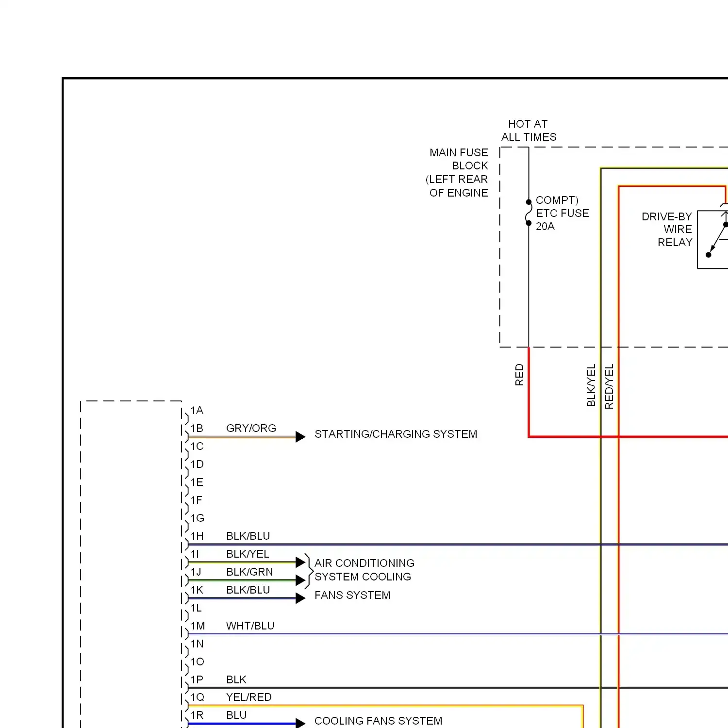
Task: Click the "GRY/ORG" wire color label
Action: pos(251,429)
